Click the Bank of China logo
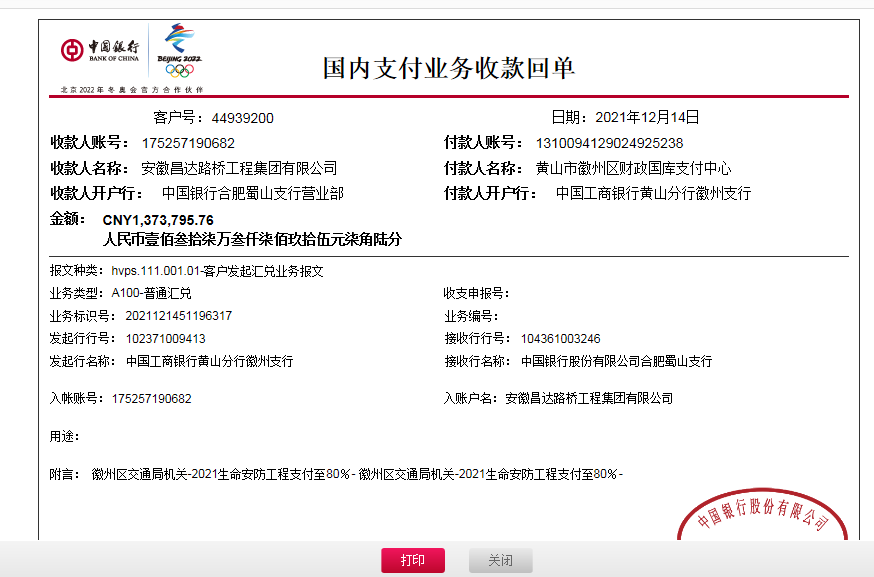874x577 pixels. pyautogui.click(x=100, y=49)
